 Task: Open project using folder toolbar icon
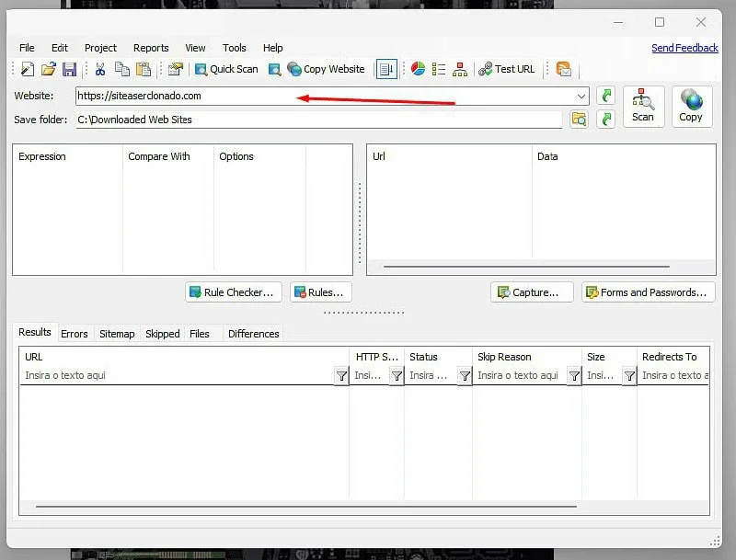click(48, 69)
